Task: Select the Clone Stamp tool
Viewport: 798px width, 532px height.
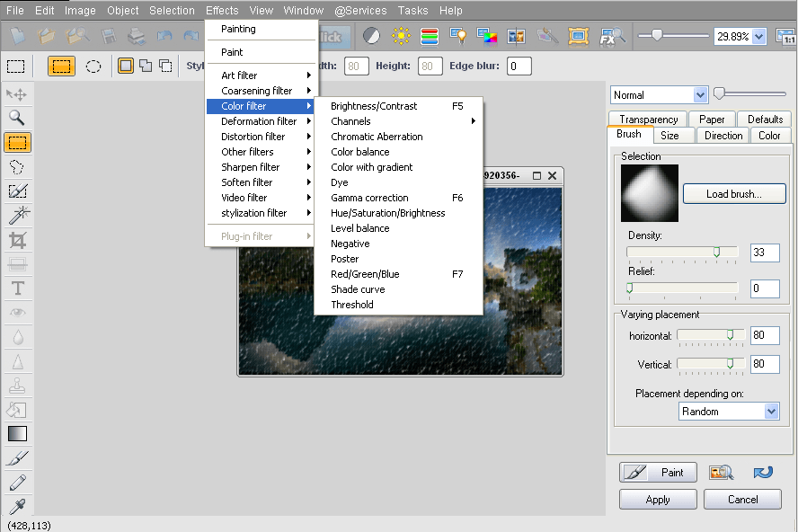Action: coord(16,385)
